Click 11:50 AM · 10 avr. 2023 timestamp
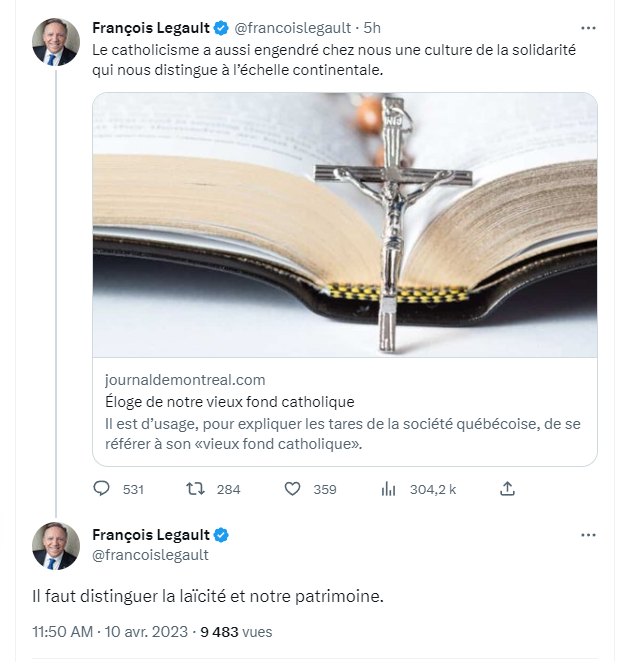The height and width of the screenshot is (662, 637). [x=110, y=632]
